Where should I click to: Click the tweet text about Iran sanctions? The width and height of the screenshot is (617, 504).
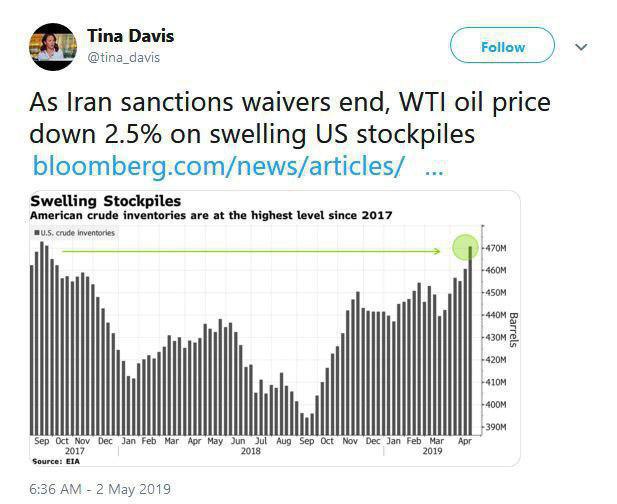290,118
